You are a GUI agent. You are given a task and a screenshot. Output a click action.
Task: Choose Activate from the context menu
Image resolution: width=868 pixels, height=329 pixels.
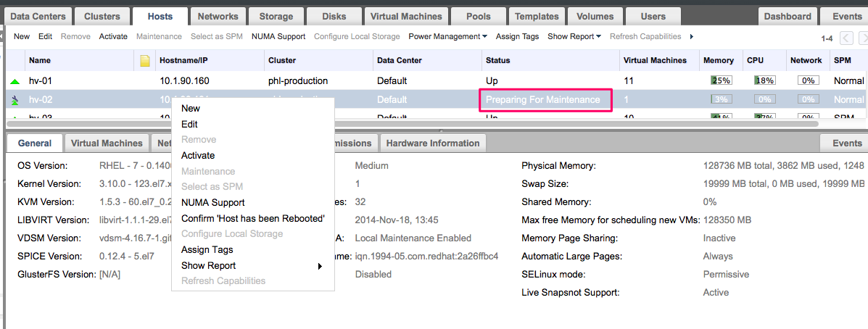click(198, 155)
